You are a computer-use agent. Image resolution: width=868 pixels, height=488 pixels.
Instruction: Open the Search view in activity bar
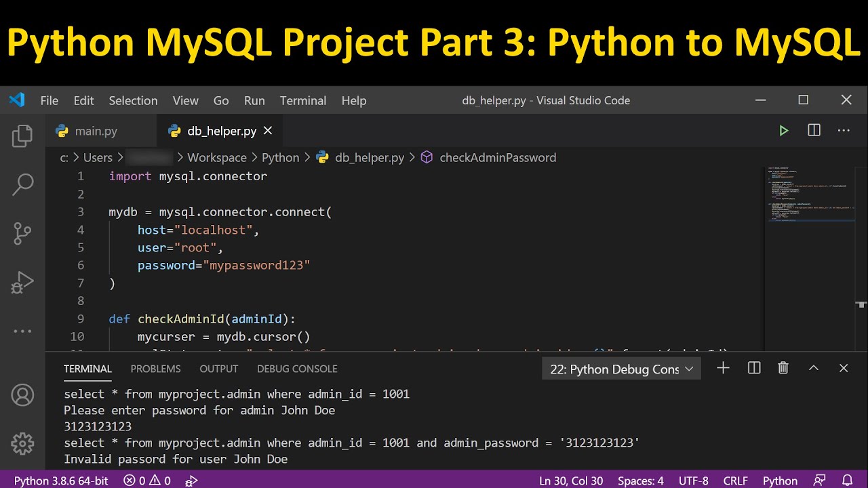click(x=22, y=184)
